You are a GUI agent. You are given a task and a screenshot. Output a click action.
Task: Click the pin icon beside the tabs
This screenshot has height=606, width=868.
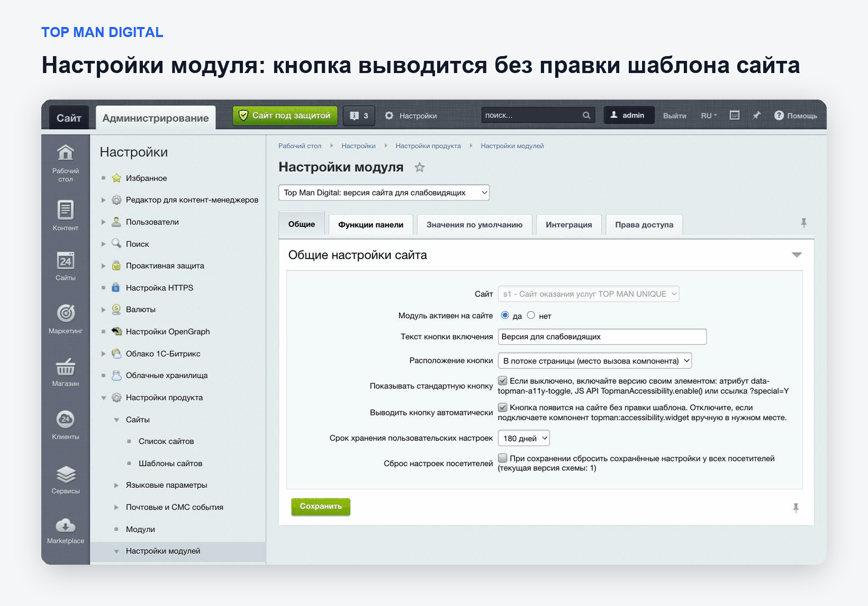coord(803,223)
